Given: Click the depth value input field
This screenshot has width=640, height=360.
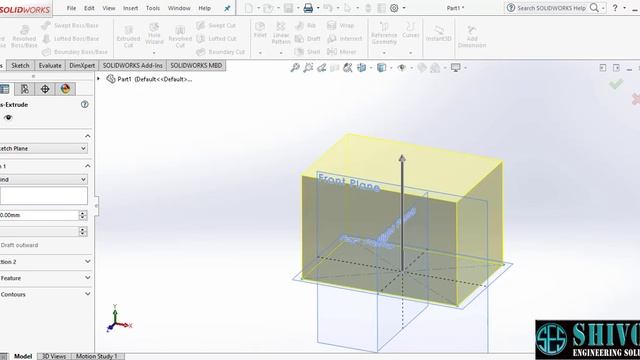Looking at the screenshot, I should (39, 215).
